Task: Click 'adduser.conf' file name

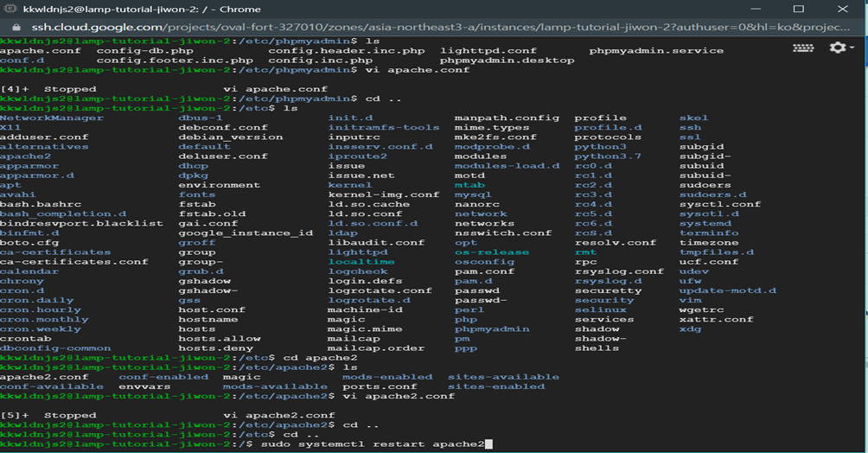Action: pos(44,137)
